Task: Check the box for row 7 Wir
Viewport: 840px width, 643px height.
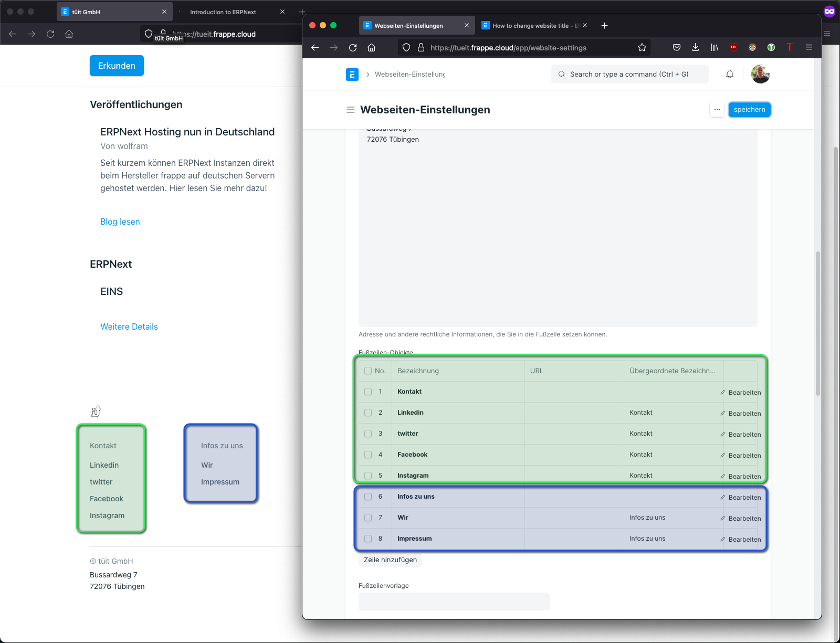Action: pos(368,518)
